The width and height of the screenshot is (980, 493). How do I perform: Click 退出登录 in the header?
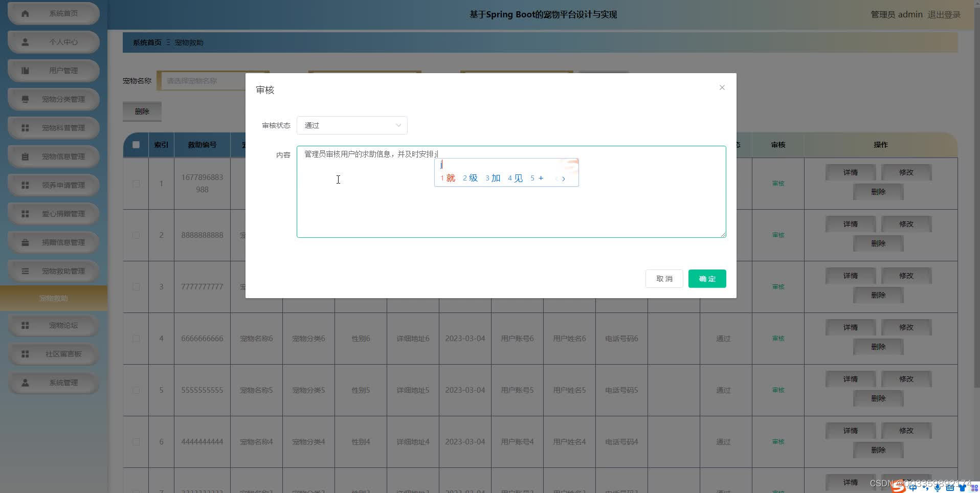[x=944, y=14]
